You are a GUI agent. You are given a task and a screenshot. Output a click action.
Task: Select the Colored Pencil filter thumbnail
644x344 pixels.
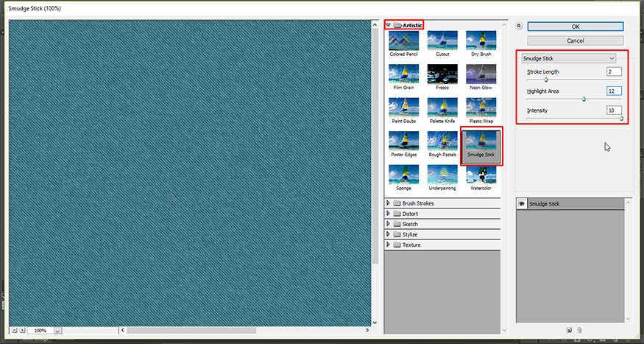403,43
